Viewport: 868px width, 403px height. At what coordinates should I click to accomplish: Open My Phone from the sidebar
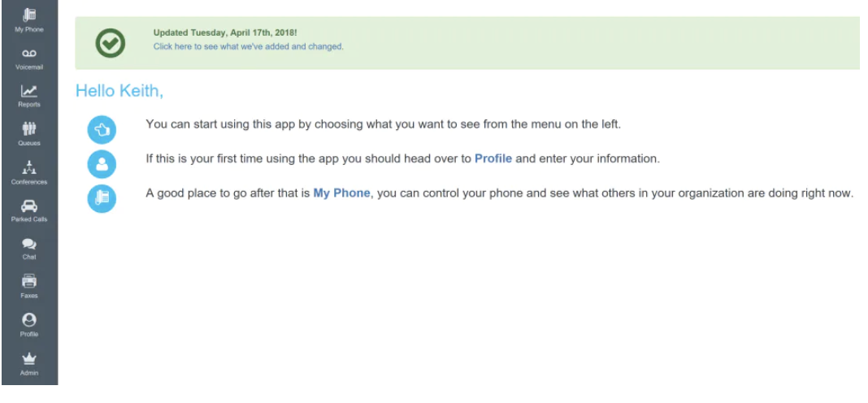28,18
